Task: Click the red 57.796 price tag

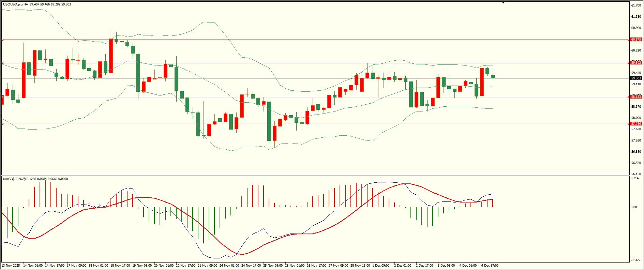Action: (x=636, y=124)
